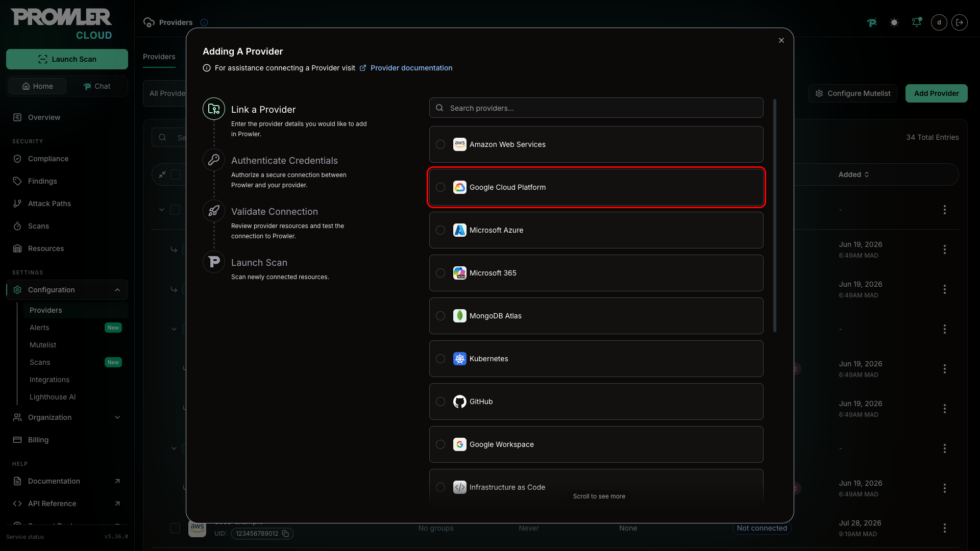Select Google Workspace radio button
Image resolution: width=980 pixels, height=551 pixels.
440,444
